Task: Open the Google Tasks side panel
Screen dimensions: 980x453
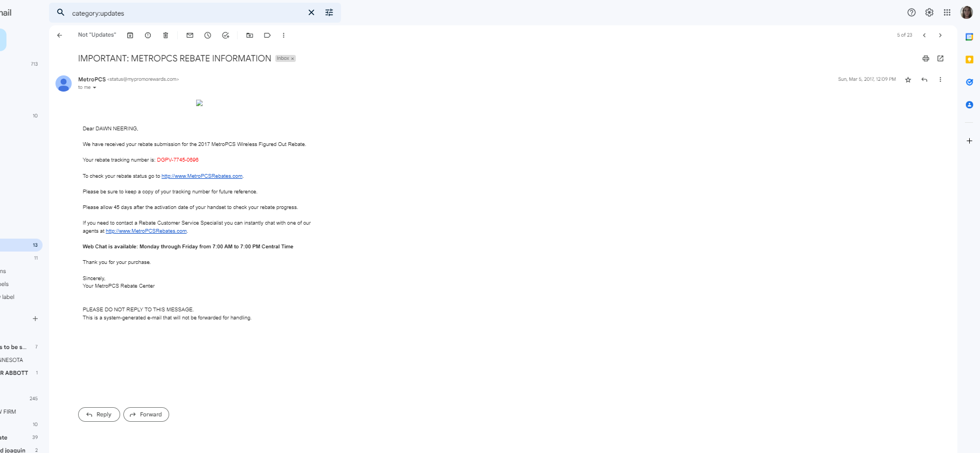Action: (x=969, y=82)
